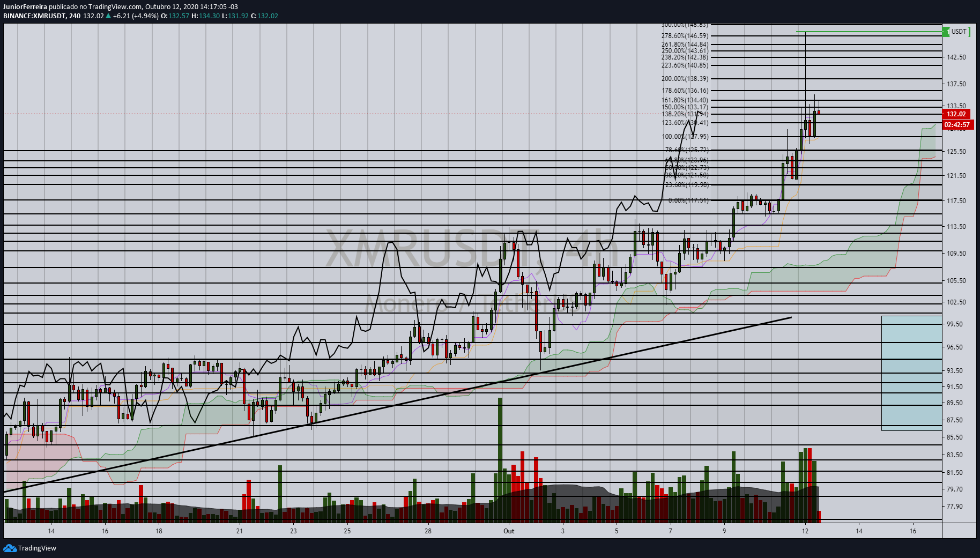
Task: Select the 278.60%(146.59) Fibonacci label
Action: click(685, 36)
